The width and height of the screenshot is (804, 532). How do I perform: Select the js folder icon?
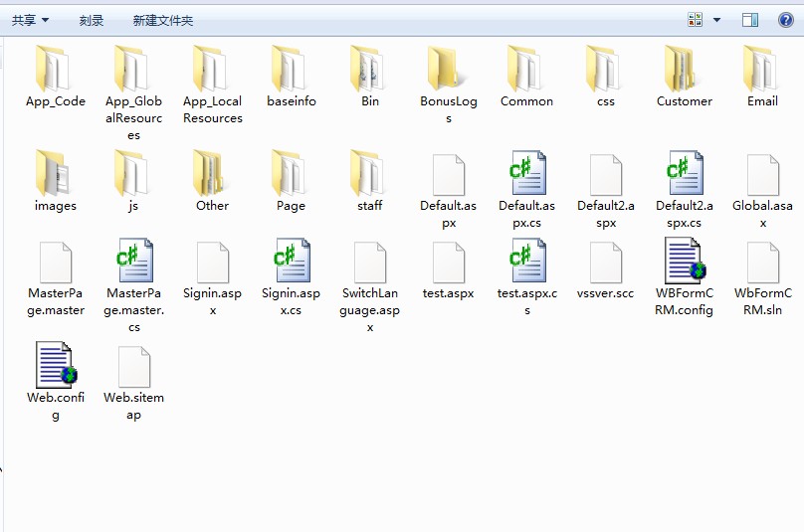pyautogui.click(x=132, y=173)
